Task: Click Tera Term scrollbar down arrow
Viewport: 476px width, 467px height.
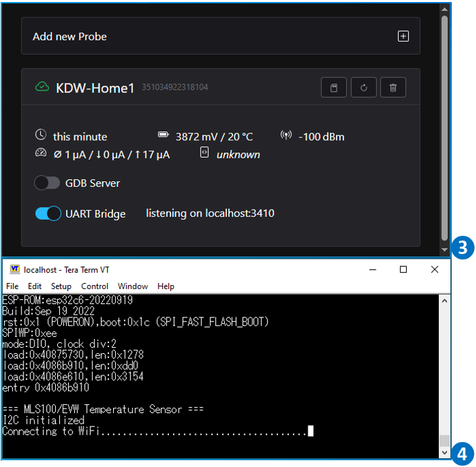Action: click(x=444, y=451)
